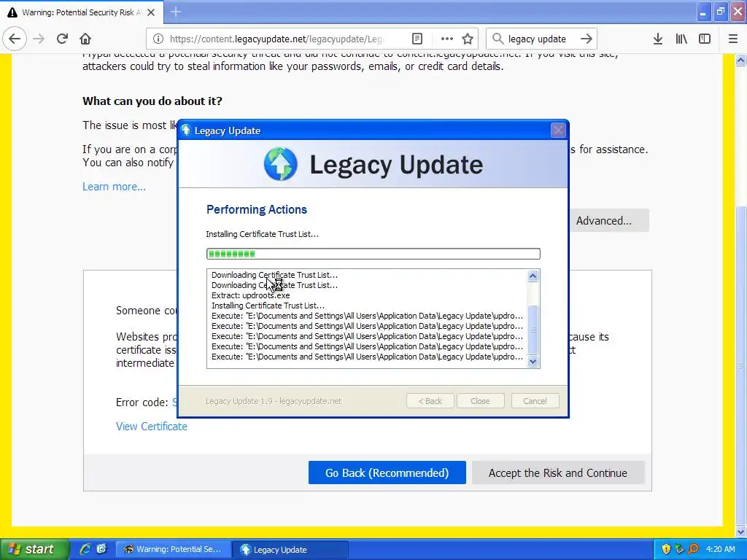The width and height of the screenshot is (747, 560).
Task: Open the browser hamburger menu
Action: click(733, 39)
